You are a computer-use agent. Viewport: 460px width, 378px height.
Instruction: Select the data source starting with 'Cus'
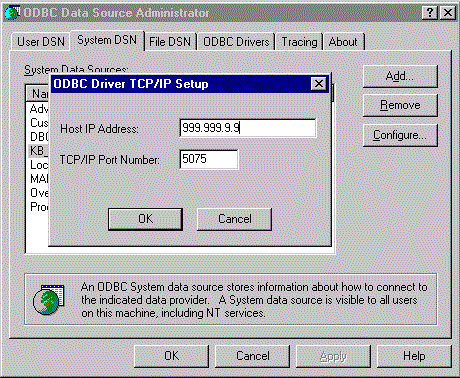(x=39, y=123)
